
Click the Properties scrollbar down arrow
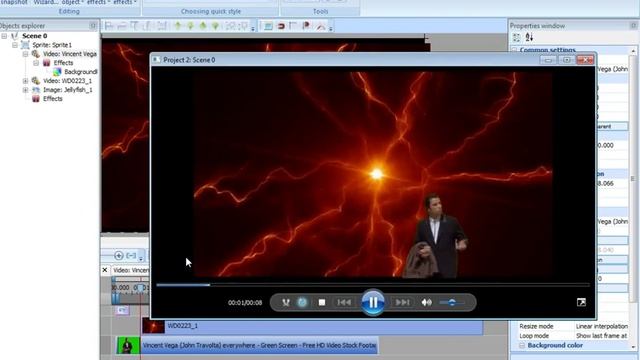pos(633,347)
